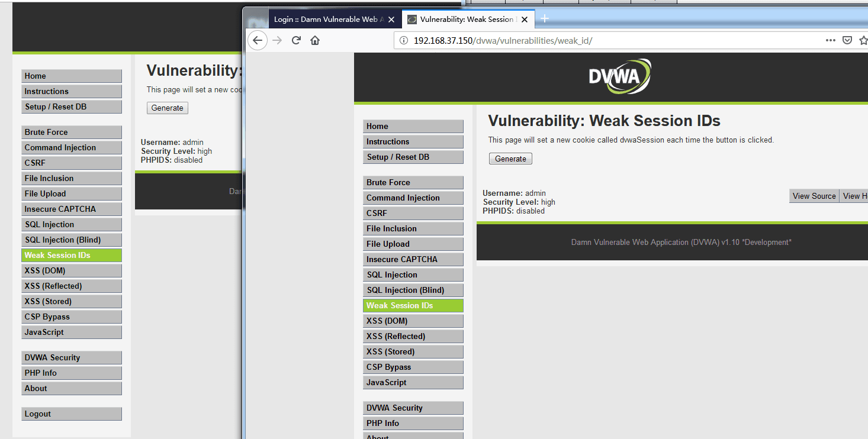Select File Upload in front window sidebar
868x439 pixels.
tap(413, 244)
